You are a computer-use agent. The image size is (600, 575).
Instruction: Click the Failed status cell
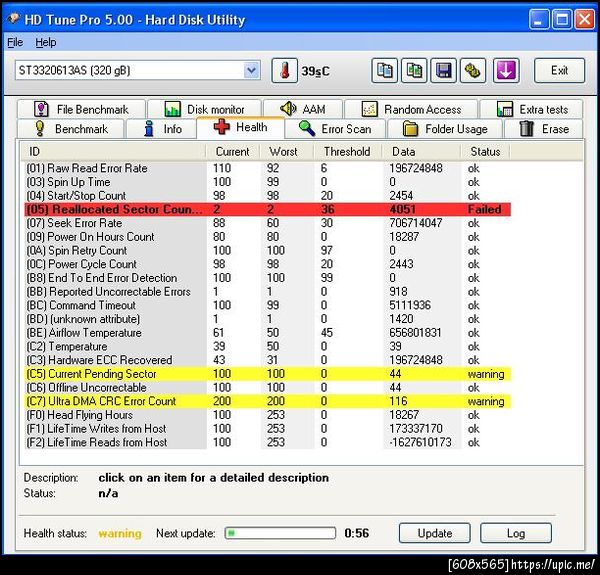click(484, 209)
